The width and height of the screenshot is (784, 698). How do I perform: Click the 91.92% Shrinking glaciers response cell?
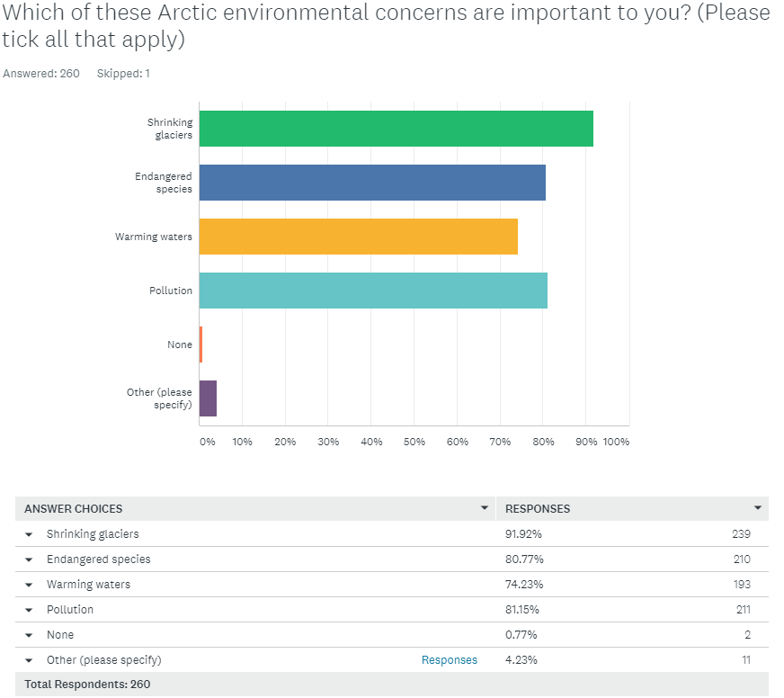pyautogui.click(x=524, y=534)
